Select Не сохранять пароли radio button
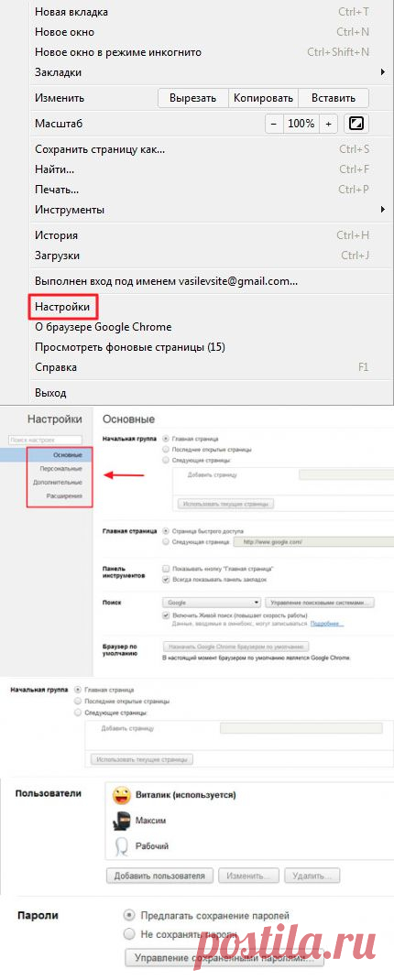Screen dimensions: 394x980 tap(129, 934)
